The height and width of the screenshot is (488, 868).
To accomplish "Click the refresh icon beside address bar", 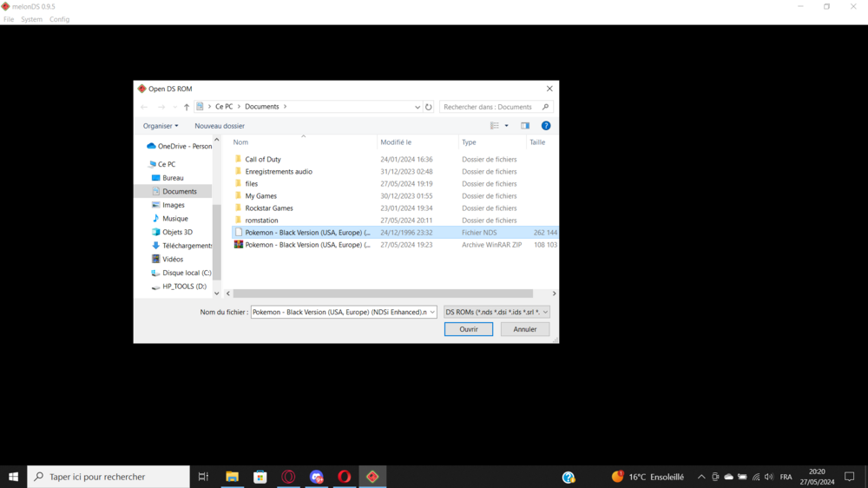I will click(x=429, y=108).
